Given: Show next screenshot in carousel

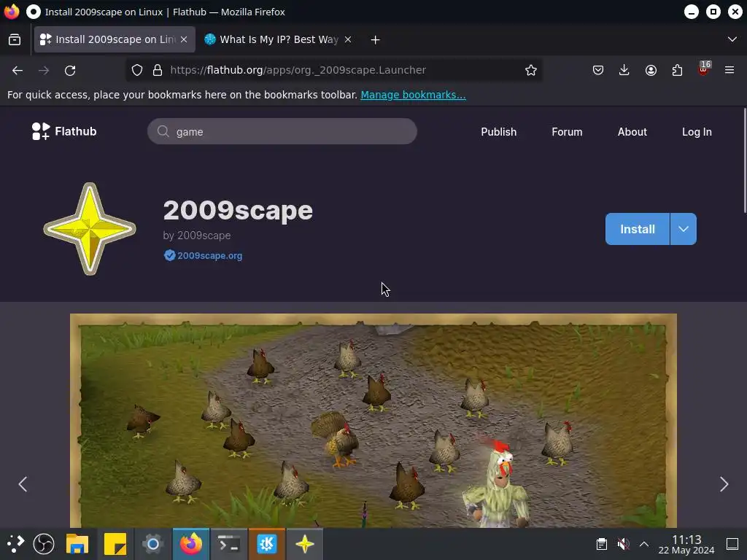Looking at the screenshot, I should 724,484.
